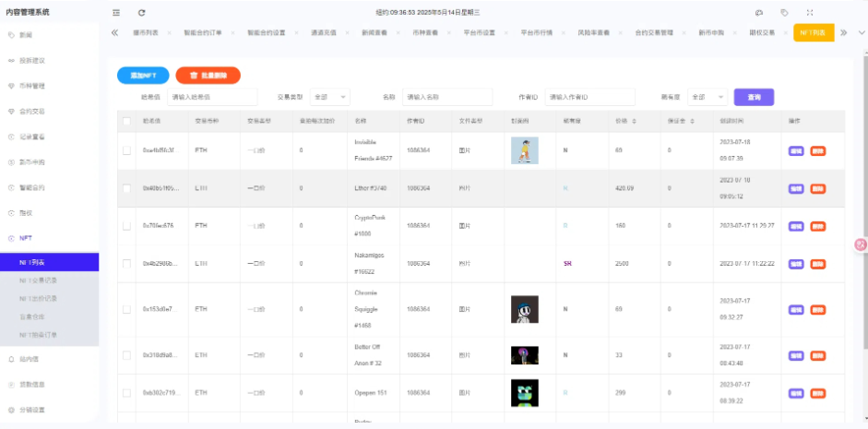
Task: Check the Opepen 151 row checkbox
Action: pos(126,393)
